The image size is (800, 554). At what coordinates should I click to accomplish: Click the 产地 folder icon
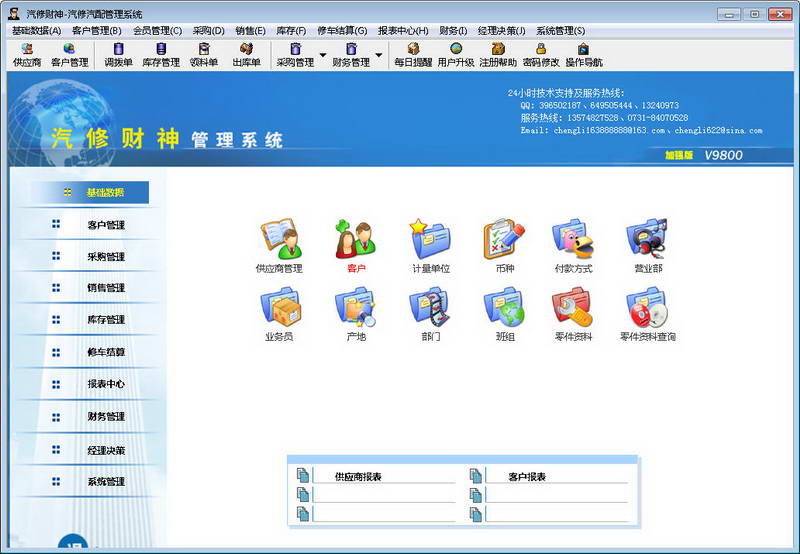[355, 307]
